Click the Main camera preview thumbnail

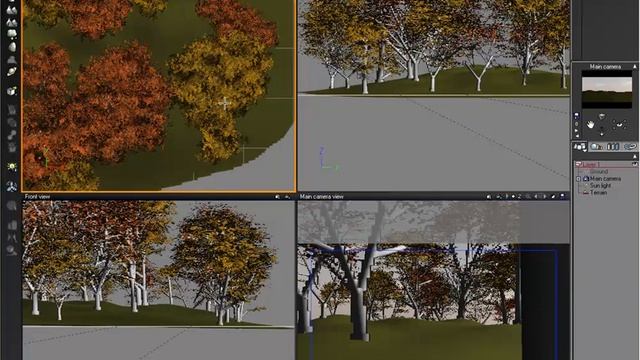pos(607,89)
